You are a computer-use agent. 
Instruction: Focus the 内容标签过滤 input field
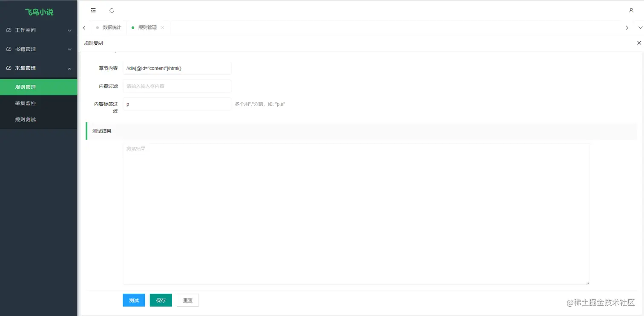pos(177,104)
